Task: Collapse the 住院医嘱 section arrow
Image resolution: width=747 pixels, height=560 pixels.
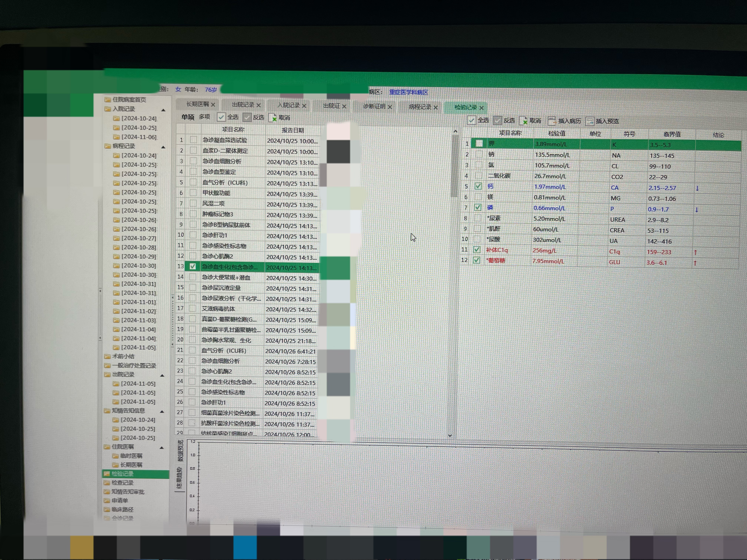Action: pyautogui.click(x=162, y=448)
